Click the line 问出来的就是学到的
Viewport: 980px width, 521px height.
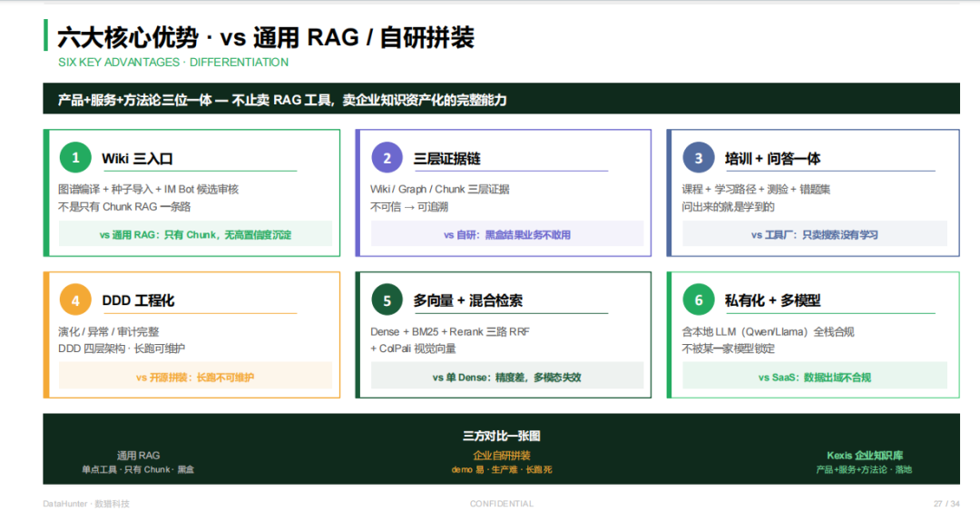point(728,206)
